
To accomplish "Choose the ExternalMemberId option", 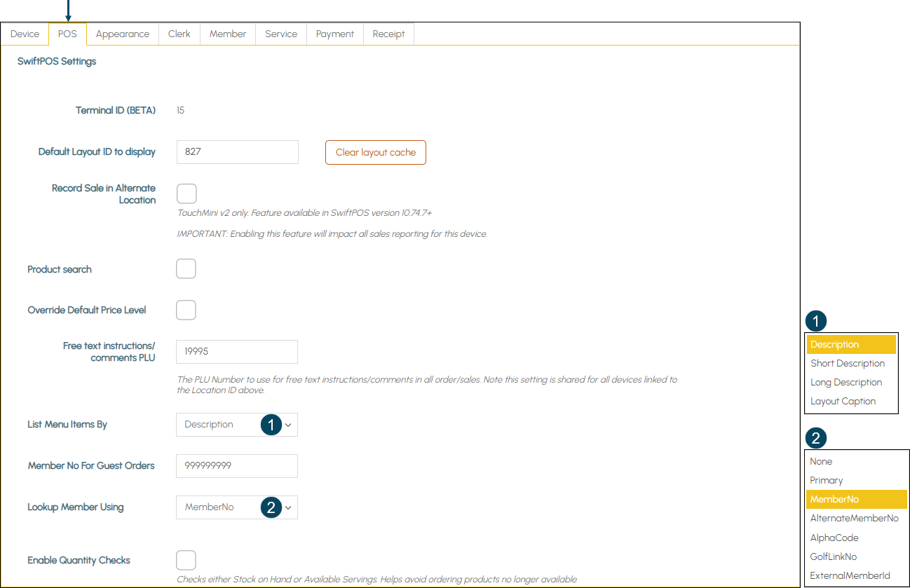I will 857,575.
